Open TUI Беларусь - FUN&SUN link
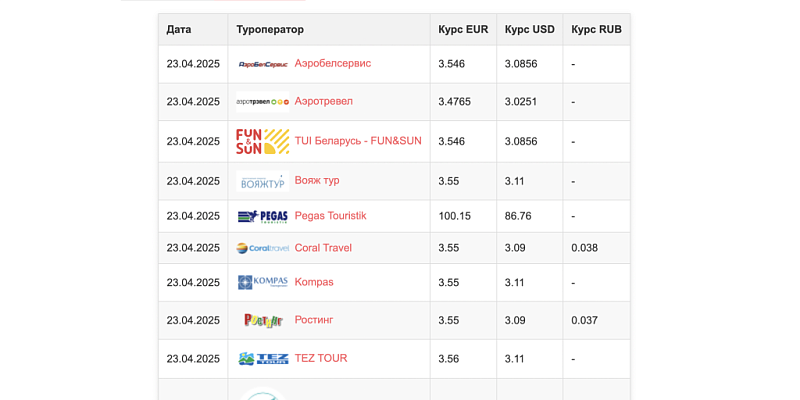This screenshot has width=800, height=400. [x=358, y=141]
